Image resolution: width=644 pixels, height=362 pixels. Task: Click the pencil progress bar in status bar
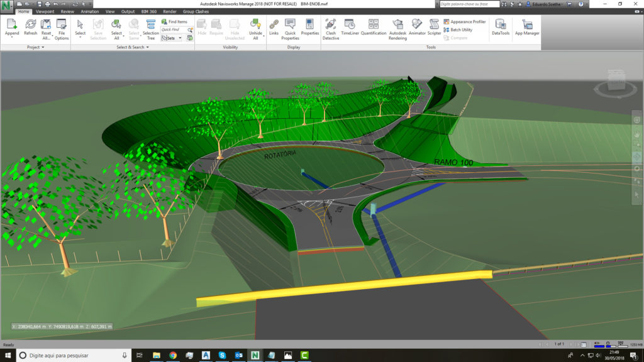599,345
